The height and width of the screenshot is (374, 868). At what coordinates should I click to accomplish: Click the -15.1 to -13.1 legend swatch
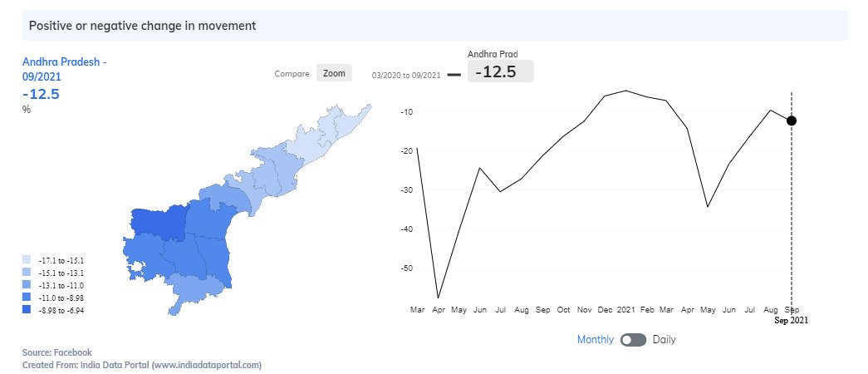[27, 273]
